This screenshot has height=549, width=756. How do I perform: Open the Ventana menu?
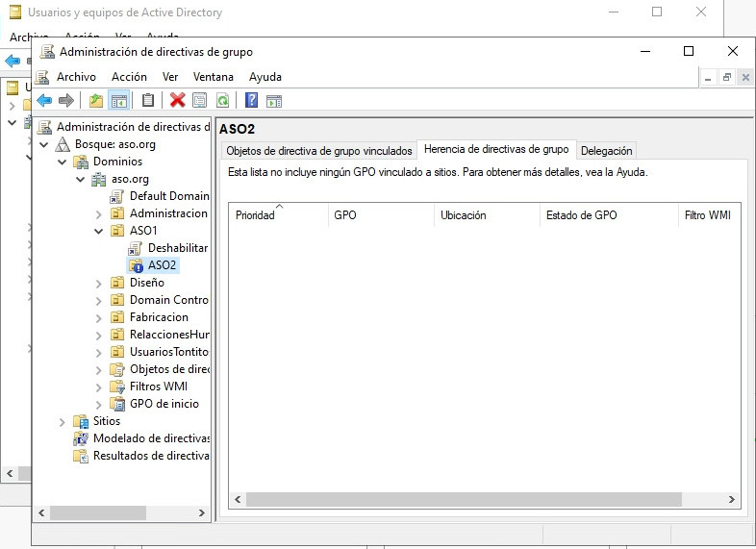[213, 77]
